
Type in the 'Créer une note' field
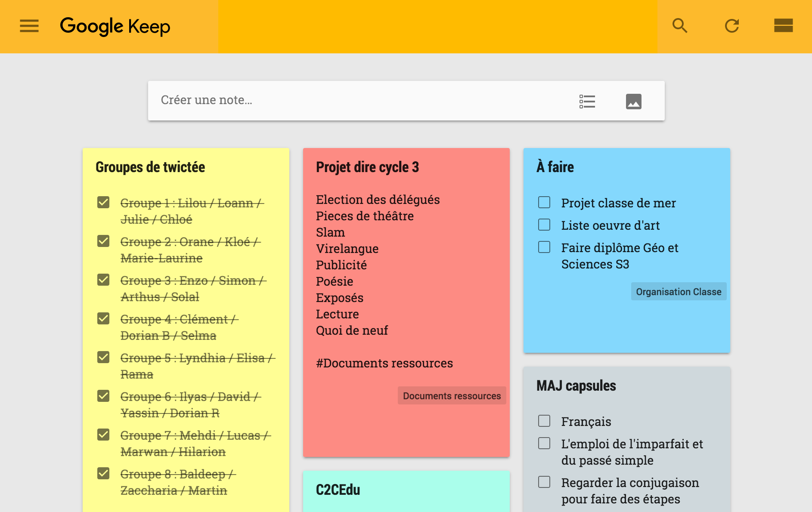click(344, 100)
